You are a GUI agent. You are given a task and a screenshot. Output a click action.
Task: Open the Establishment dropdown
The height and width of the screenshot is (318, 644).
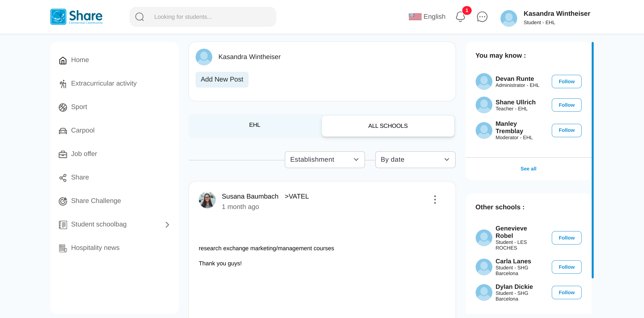pos(324,160)
